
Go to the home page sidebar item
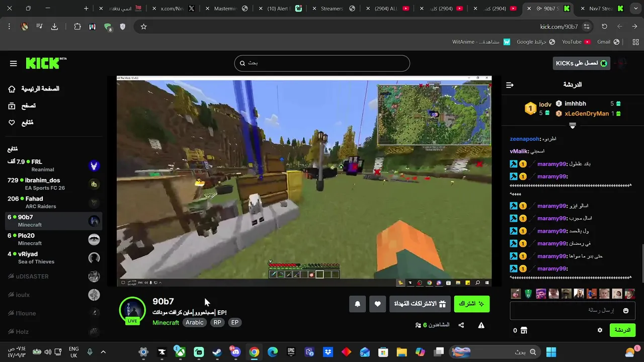click(x=34, y=89)
